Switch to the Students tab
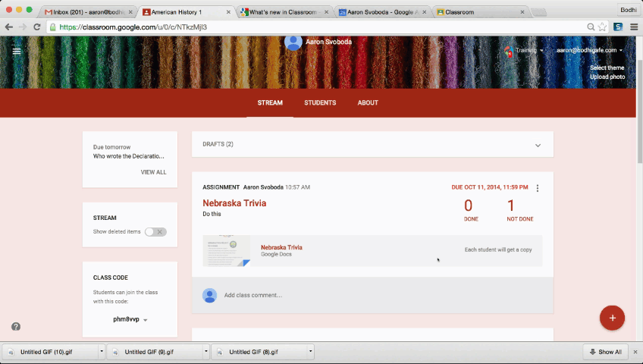 (320, 102)
